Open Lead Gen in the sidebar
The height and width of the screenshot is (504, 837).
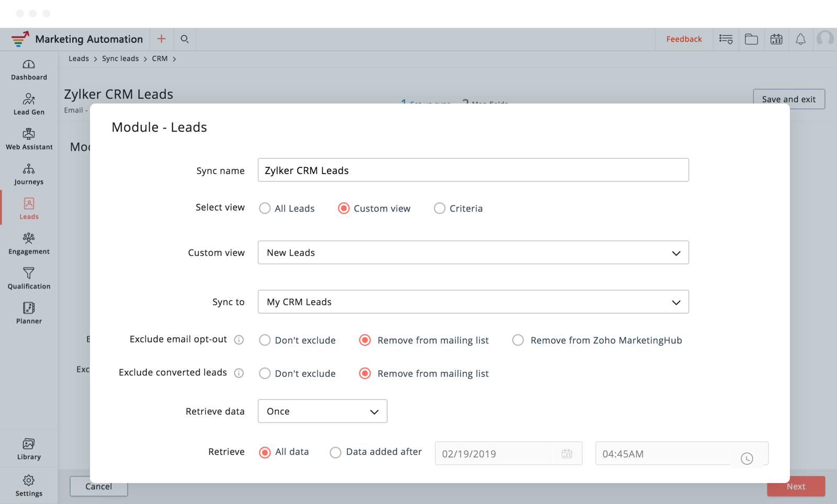tap(29, 99)
